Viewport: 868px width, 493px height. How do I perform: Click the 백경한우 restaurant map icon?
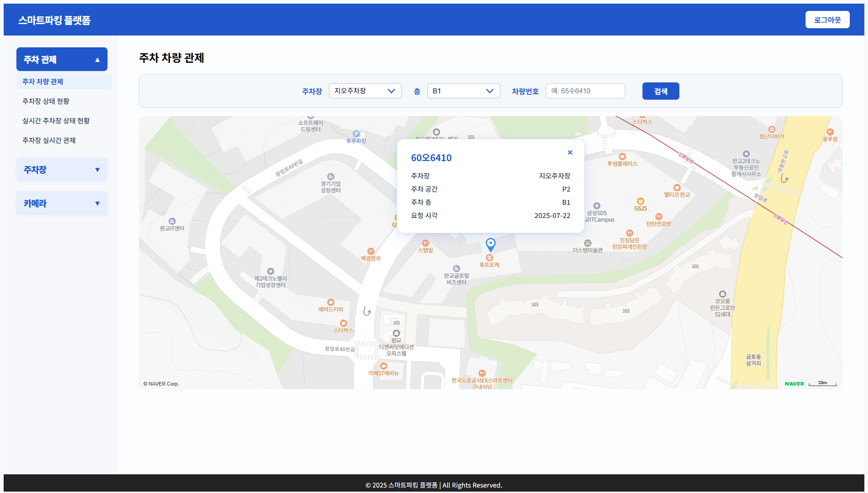click(x=371, y=251)
